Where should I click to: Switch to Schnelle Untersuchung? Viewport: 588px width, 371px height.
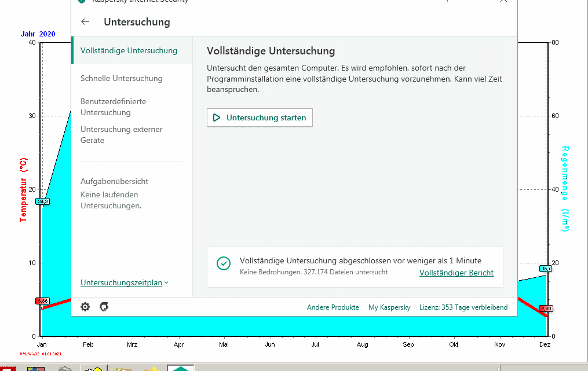click(122, 78)
